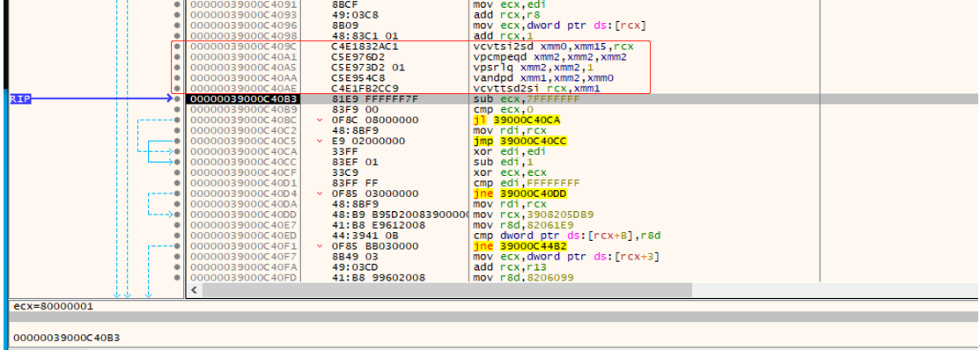
Task: Click the instruction 'mov r8d,8206099'
Action: [x=523, y=277]
